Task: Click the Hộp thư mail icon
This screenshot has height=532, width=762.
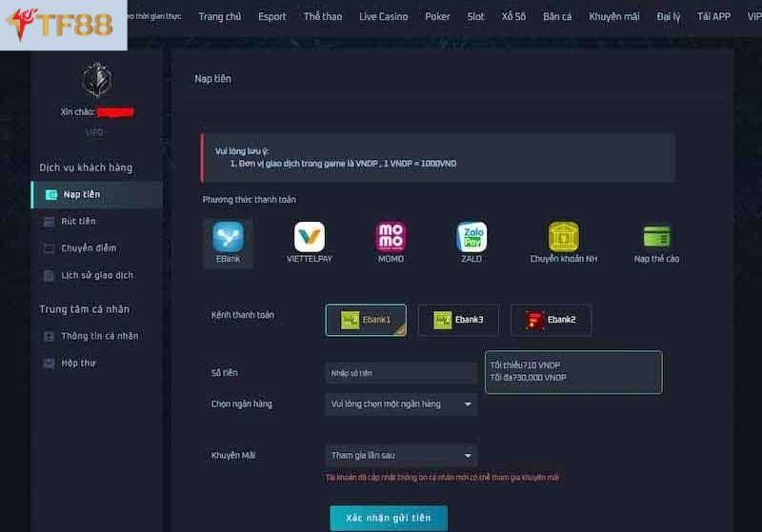Action: 49,364
